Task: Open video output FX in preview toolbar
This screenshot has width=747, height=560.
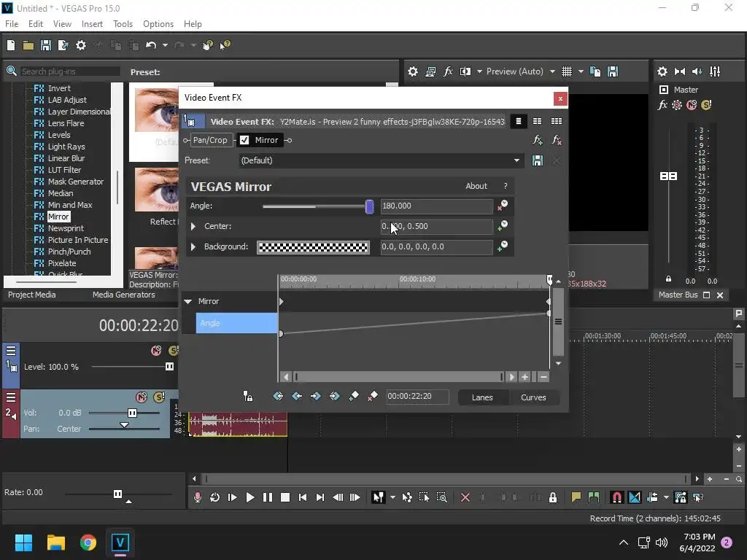Action: coord(448,71)
